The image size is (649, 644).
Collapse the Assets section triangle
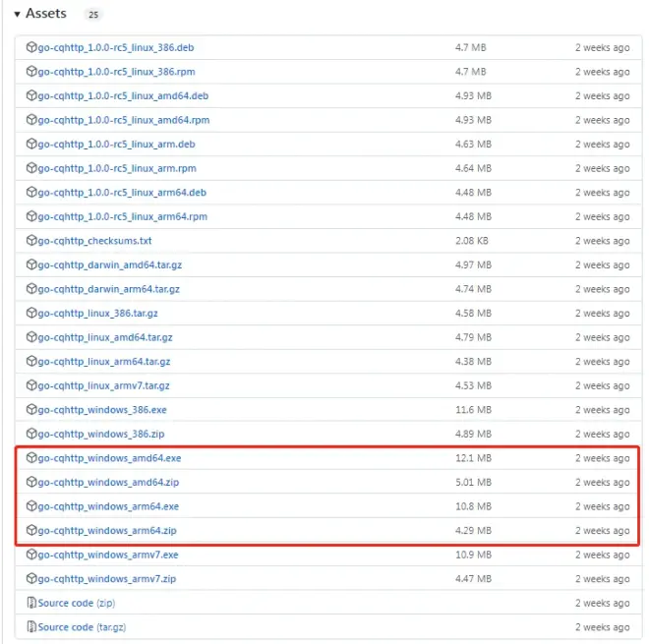(x=17, y=15)
